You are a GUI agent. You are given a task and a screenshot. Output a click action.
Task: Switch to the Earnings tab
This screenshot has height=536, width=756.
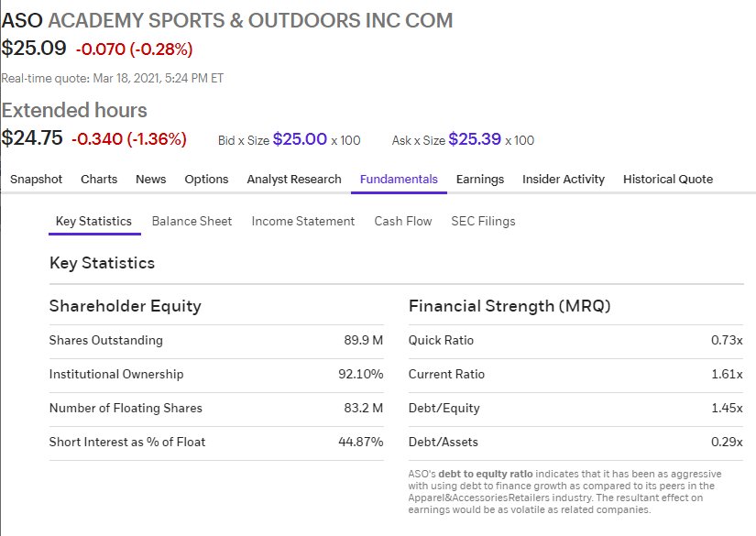(x=480, y=180)
